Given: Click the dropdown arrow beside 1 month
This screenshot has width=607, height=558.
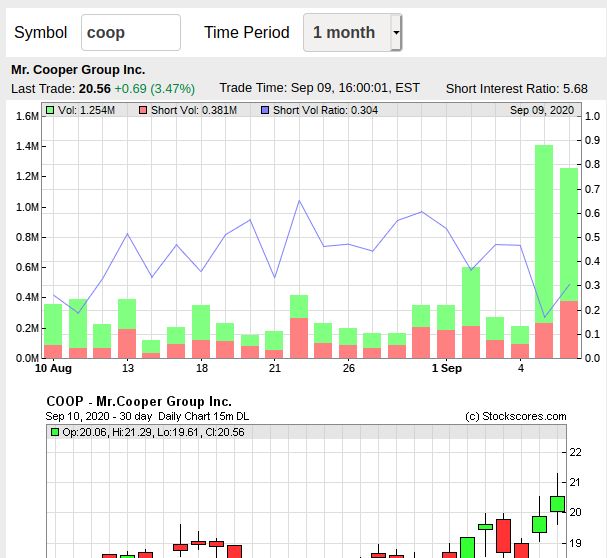Looking at the screenshot, I should (396, 33).
